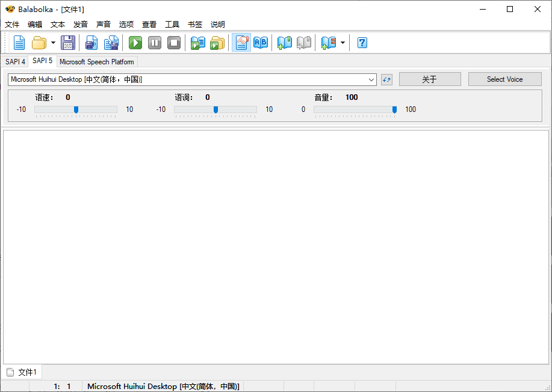Expand the dictionary button dropdown arrow
The image size is (552, 392).
click(x=342, y=42)
